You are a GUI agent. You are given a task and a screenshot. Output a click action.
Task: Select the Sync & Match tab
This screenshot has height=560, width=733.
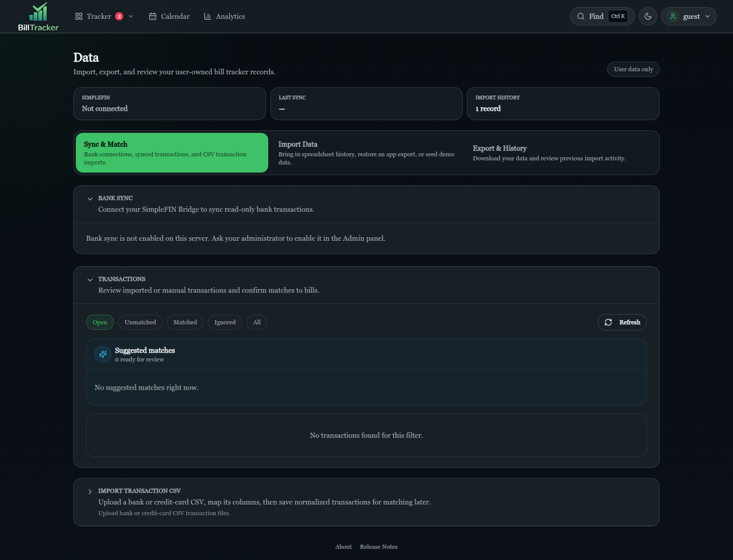[x=172, y=153]
